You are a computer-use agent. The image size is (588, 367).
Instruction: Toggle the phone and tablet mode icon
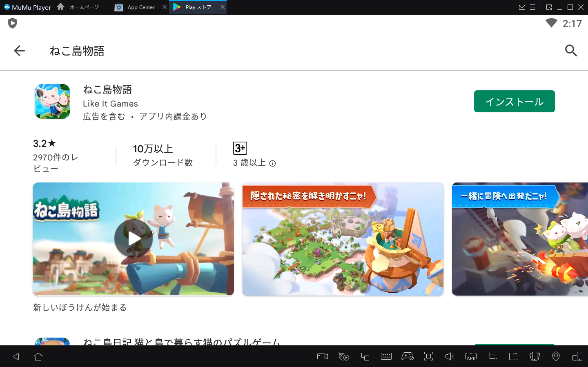point(577,357)
